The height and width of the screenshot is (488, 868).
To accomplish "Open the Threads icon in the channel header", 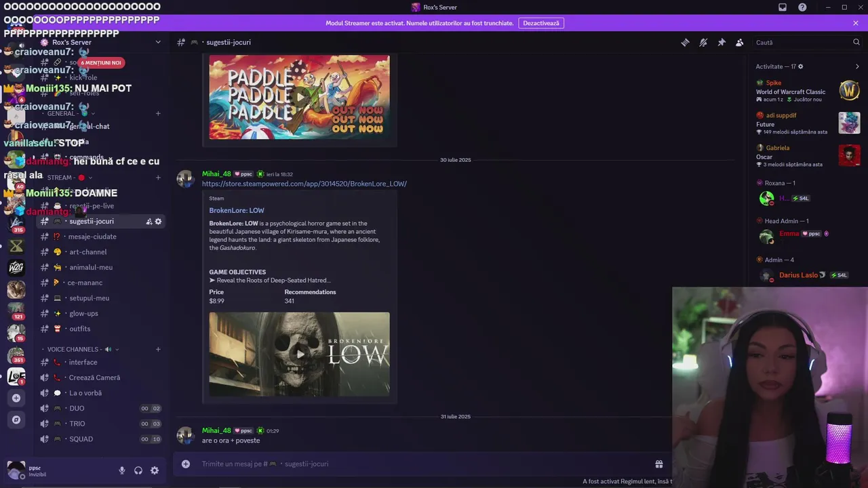I will point(685,42).
